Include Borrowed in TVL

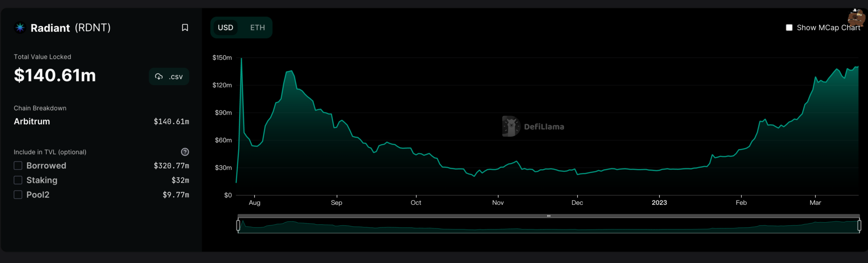18,165
